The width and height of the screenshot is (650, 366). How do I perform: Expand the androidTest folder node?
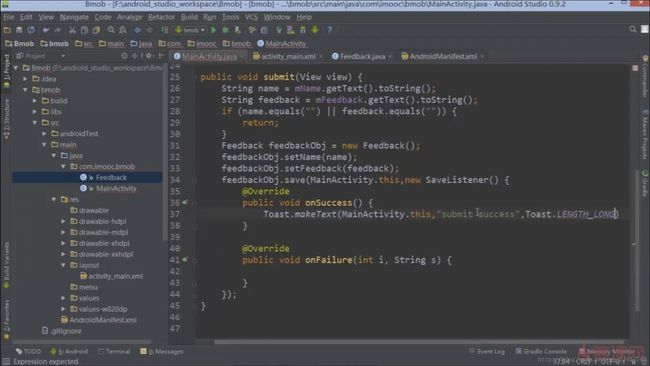[45, 133]
